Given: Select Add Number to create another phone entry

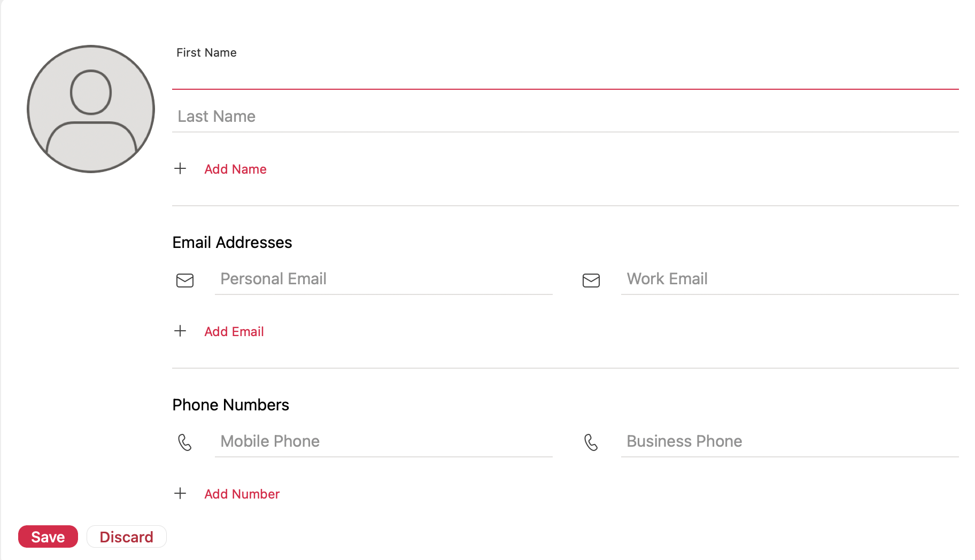Looking at the screenshot, I should [242, 494].
